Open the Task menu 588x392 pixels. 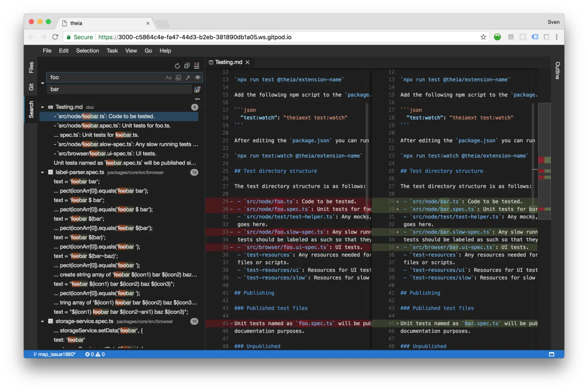[112, 51]
